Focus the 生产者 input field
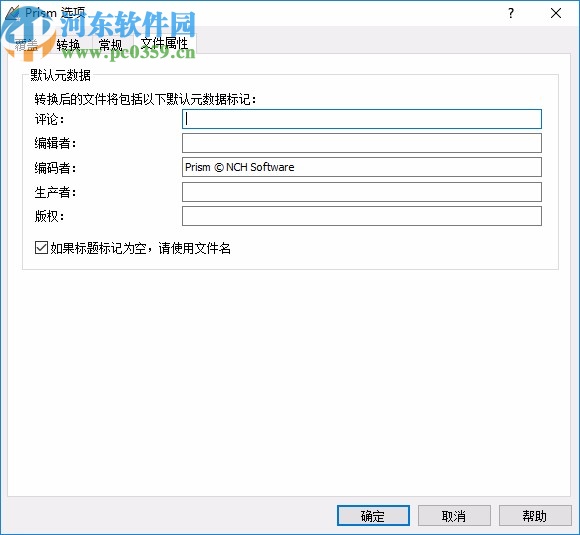 [362, 192]
